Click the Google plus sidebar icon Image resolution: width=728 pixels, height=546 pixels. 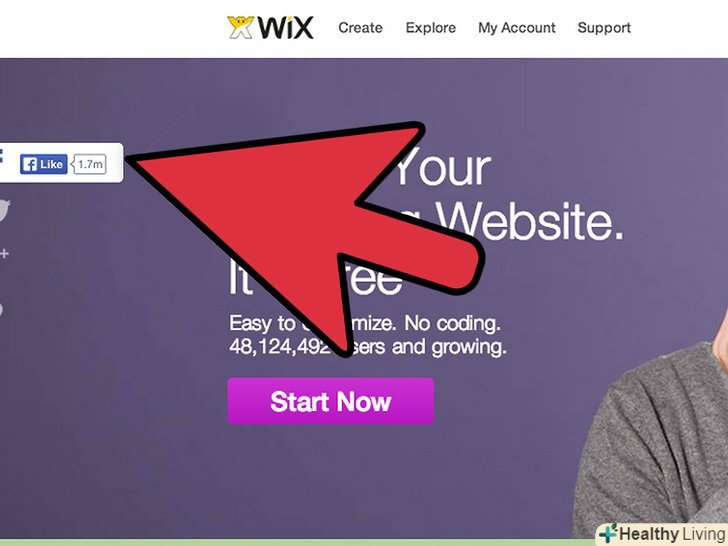(x=4, y=254)
